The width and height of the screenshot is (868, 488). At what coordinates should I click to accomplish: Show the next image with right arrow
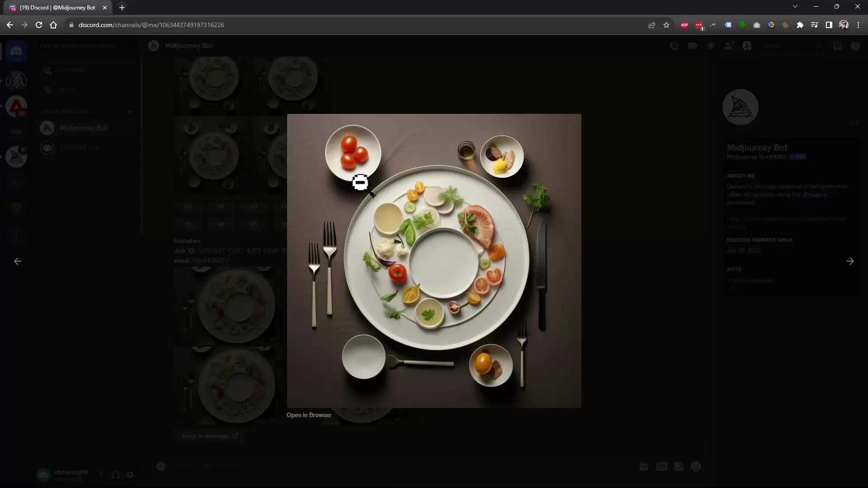(850, 261)
